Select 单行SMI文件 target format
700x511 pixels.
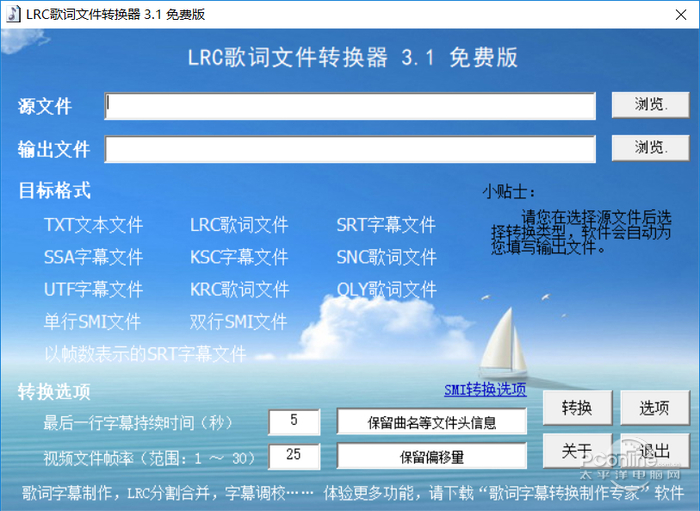coord(92,321)
